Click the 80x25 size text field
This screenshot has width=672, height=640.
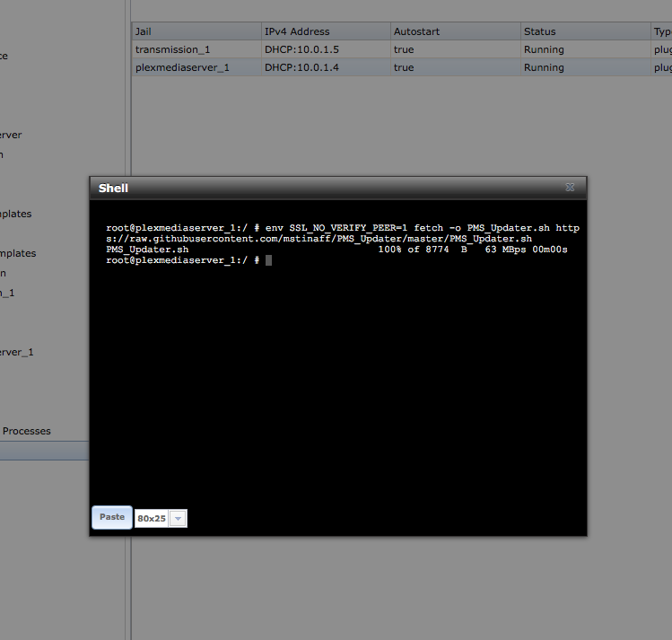pyautogui.click(x=152, y=518)
